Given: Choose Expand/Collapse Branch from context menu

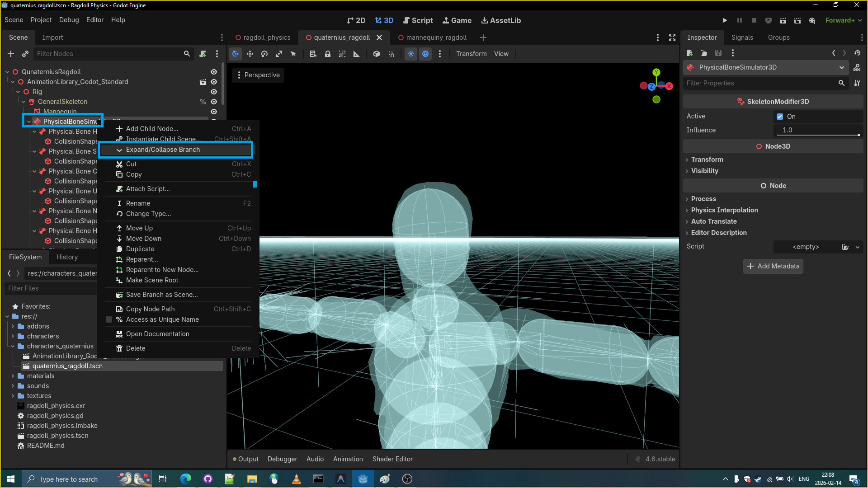Looking at the screenshot, I should [x=163, y=150].
